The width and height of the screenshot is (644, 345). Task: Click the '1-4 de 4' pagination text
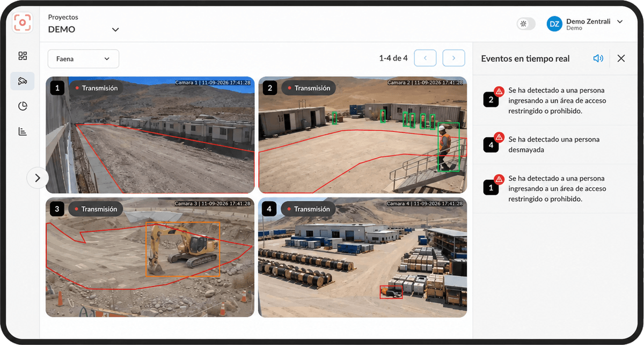(393, 58)
